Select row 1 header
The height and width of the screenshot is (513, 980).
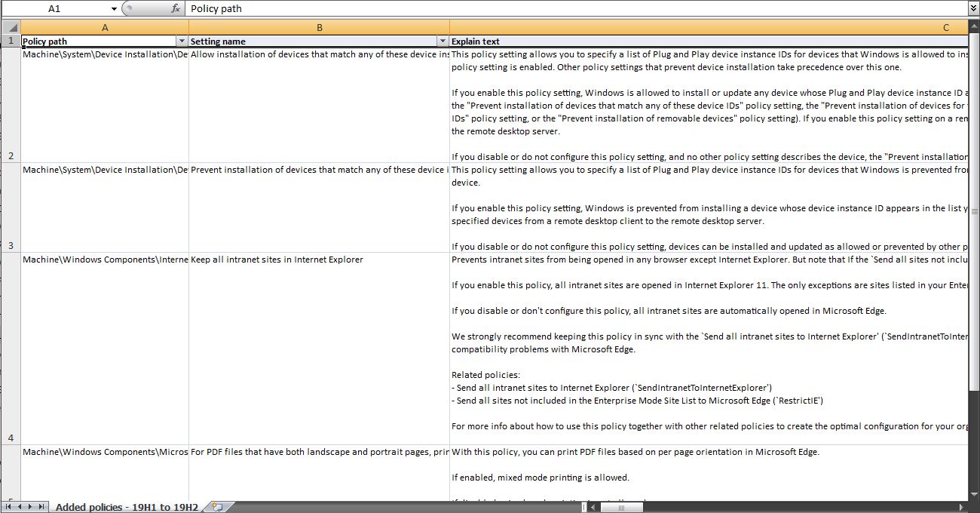pos(11,41)
